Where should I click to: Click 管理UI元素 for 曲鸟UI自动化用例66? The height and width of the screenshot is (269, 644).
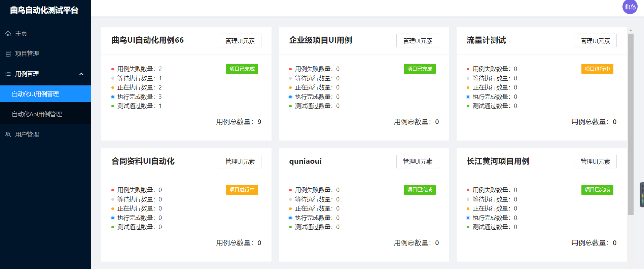click(240, 40)
